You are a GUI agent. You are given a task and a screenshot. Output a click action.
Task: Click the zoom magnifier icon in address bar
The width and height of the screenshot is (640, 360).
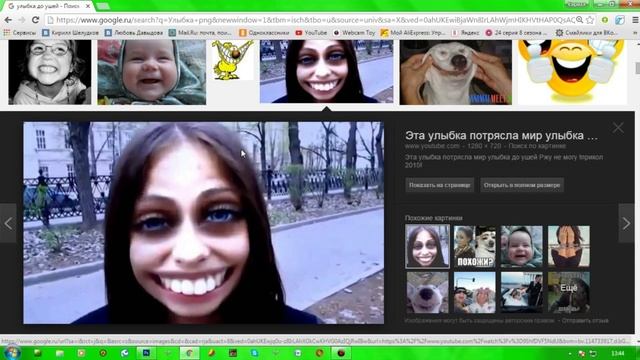tap(580, 20)
